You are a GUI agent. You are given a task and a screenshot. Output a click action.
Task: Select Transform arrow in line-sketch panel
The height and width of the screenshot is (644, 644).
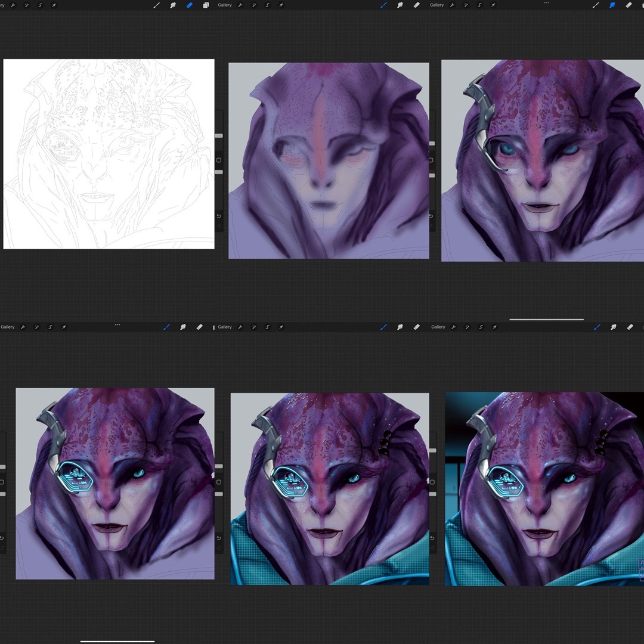coord(54,5)
